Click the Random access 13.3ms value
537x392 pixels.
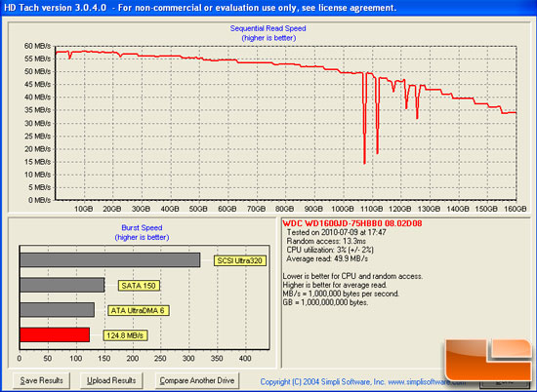click(326, 241)
